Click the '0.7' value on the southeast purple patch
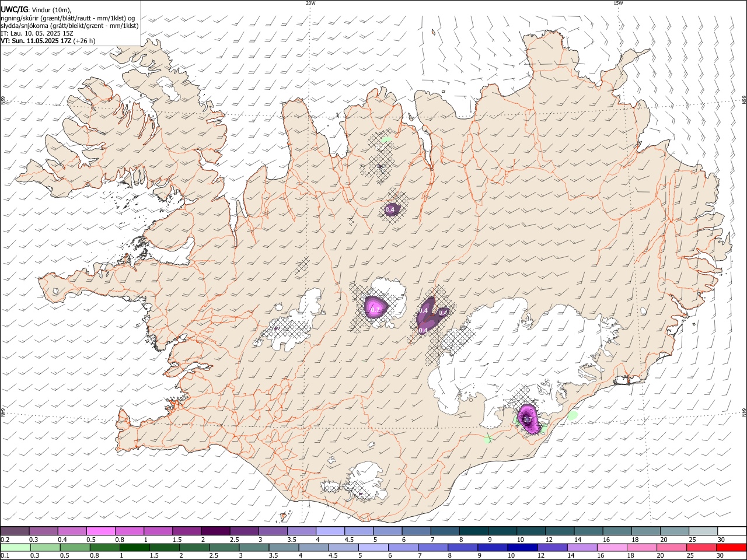Image resolution: width=747 pixels, height=560 pixels. point(527,419)
